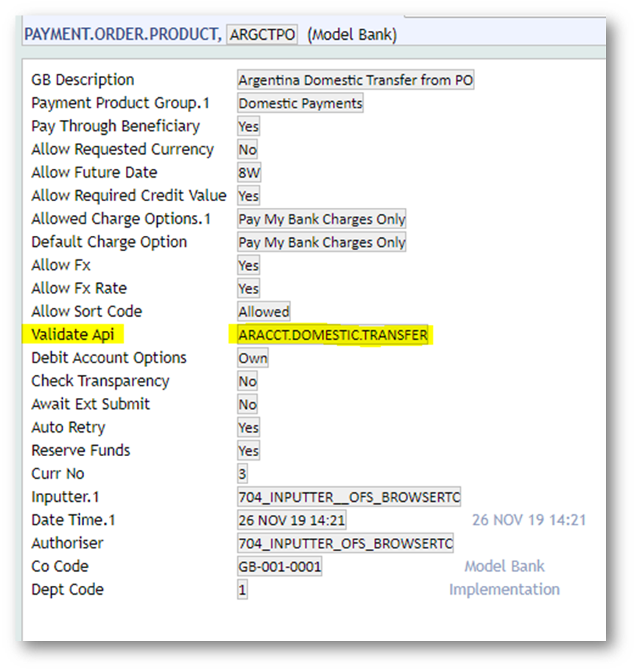Click the Inputter.1 value field
The image size is (637, 672).
pos(349,497)
